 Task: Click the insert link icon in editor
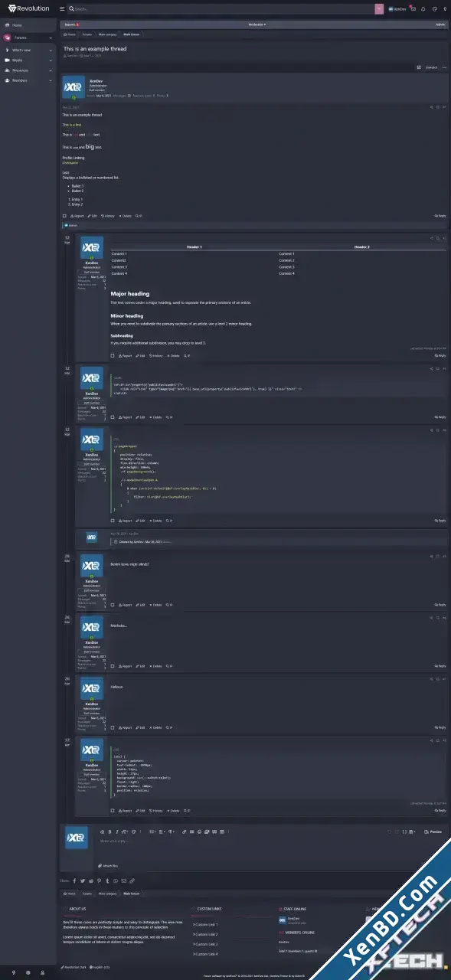(x=184, y=831)
